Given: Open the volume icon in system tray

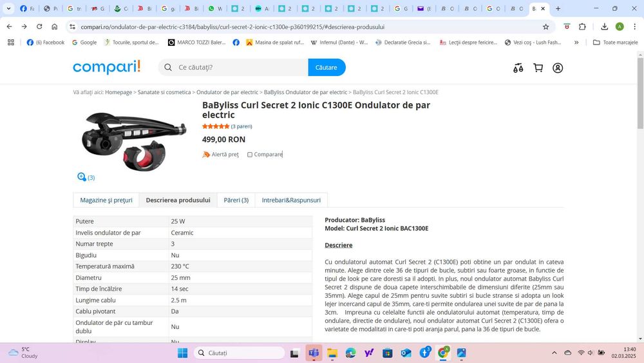Looking at the screenshot, I should [x=590, y=353].
